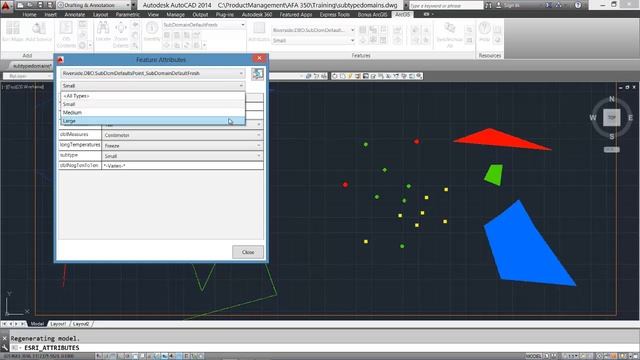Switch to the Layout1 tab
This screenshot has height=360, width=640.
(x=58, y=324)
